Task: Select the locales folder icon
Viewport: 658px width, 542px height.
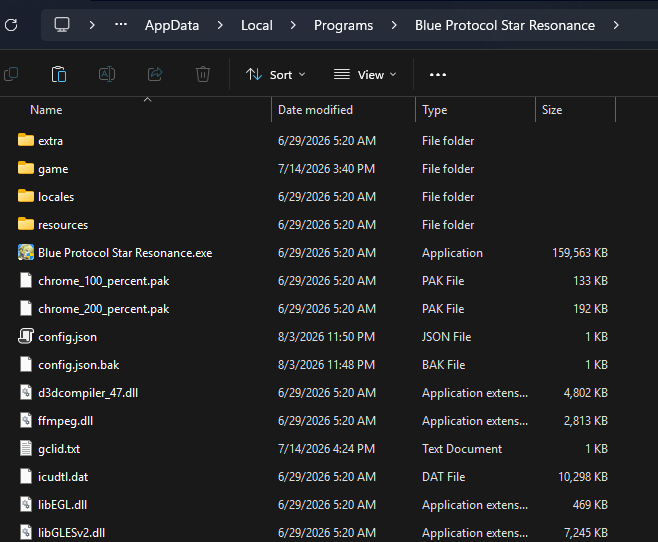Action: 26,196
